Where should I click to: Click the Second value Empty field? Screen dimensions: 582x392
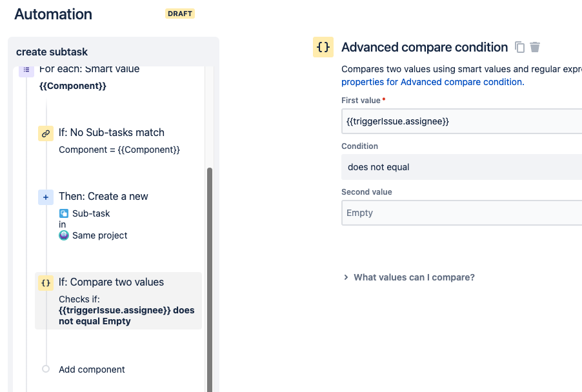pyautogui.click(x=461, y=213)
